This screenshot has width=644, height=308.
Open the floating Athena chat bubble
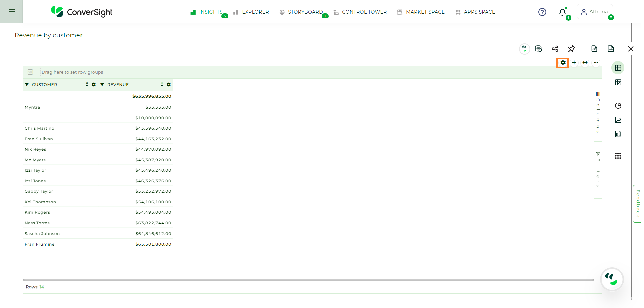(x=612, y=279)
